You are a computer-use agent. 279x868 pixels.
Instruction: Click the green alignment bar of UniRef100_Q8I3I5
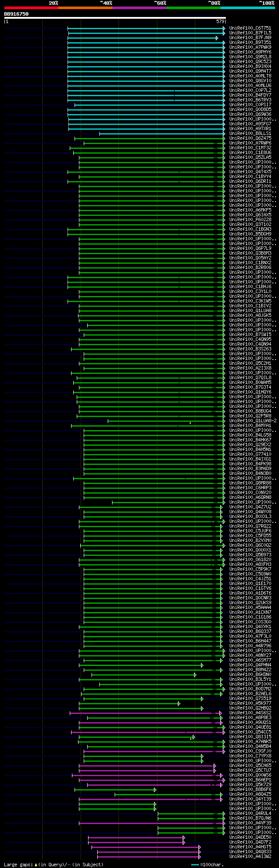(x=136, y=737)
